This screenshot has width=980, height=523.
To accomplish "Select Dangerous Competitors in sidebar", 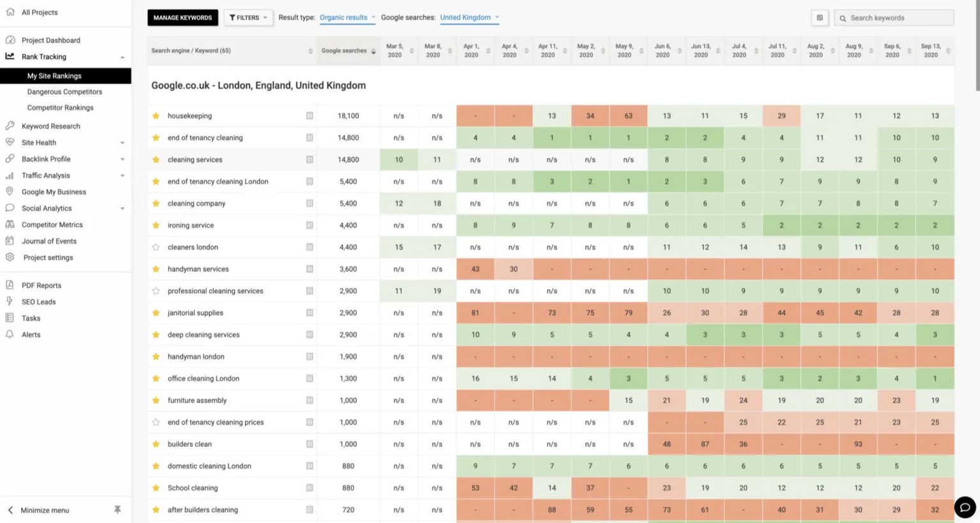I will pyautogui.click(x=64, y=92).
